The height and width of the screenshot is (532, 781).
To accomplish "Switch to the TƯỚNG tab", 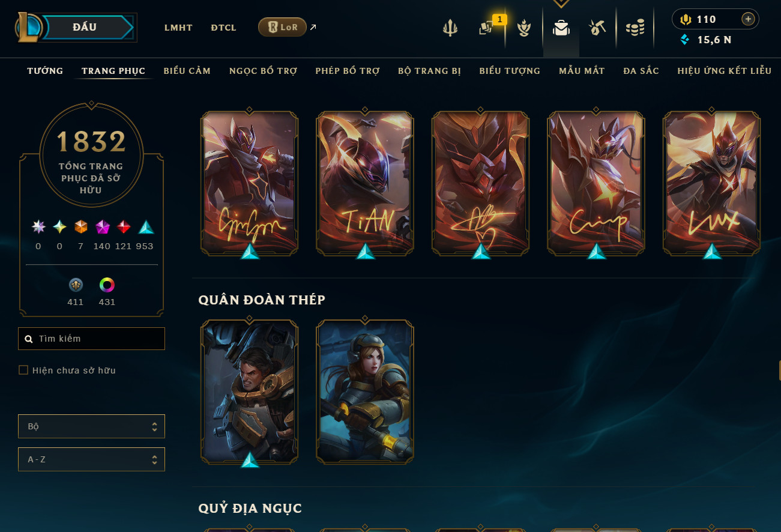I will point(45,71).
